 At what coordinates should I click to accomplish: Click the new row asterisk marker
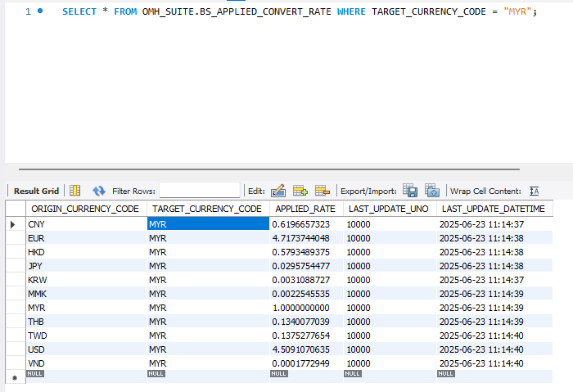tap(13, 378)
